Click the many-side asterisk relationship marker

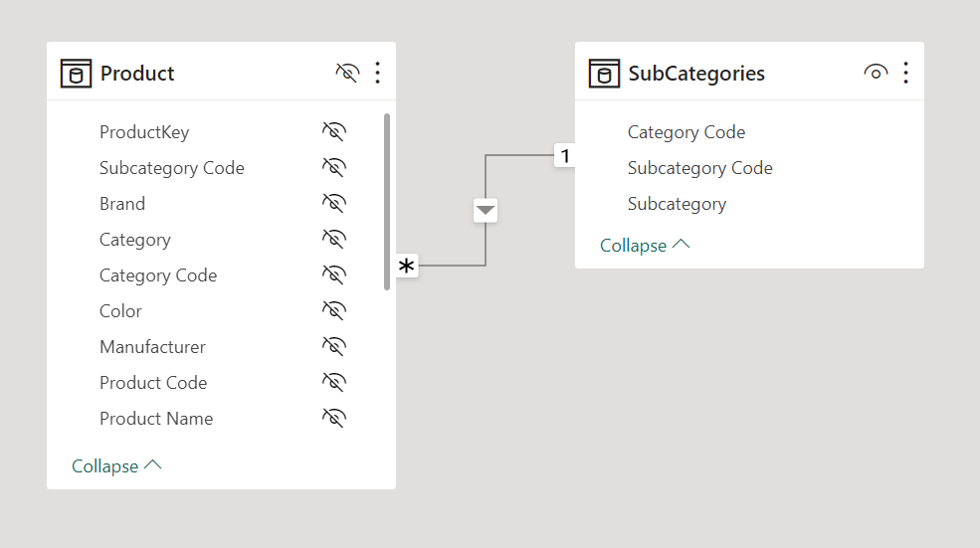point(407,266)
